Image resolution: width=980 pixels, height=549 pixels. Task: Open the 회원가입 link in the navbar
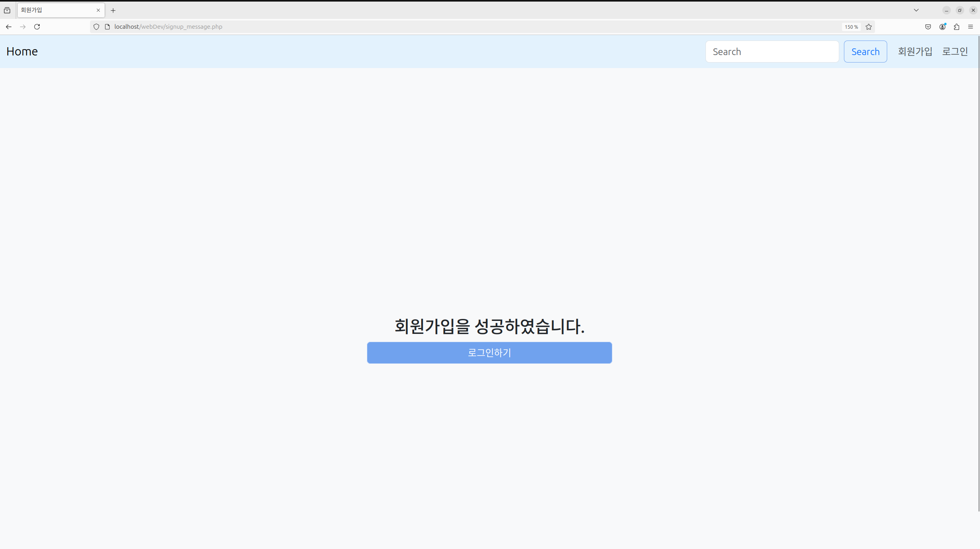[x=915, y=51]
